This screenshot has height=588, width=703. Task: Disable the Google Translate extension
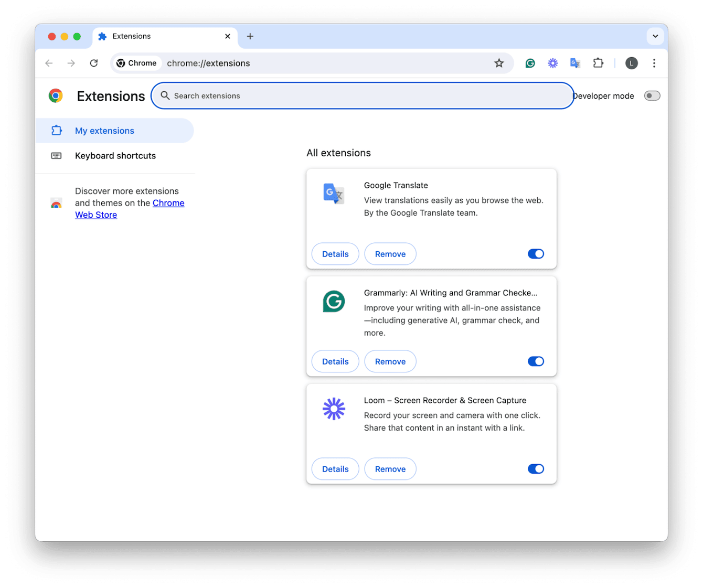point(536,253)
